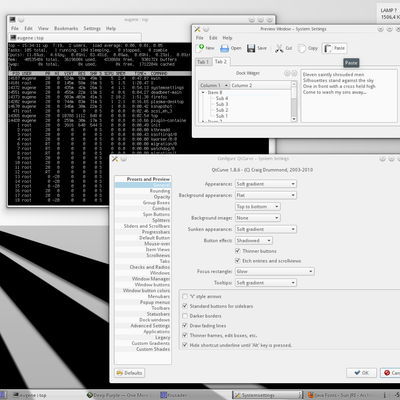This screenshot has width=400, height=400.
Task: Switch to Tab 1 in Preview Window
Action: 203,62
